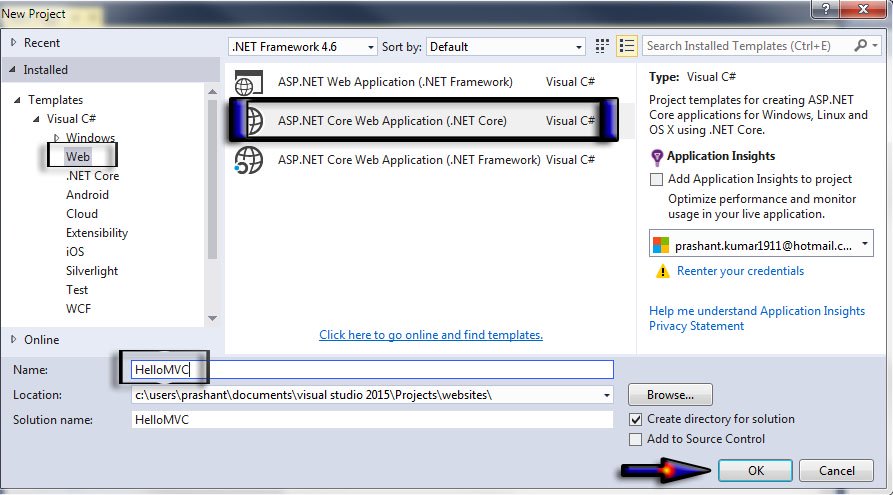Click the search magnifier icon
Image resolution: width=893 pixels, height=495 pixels.
(861, 46)
